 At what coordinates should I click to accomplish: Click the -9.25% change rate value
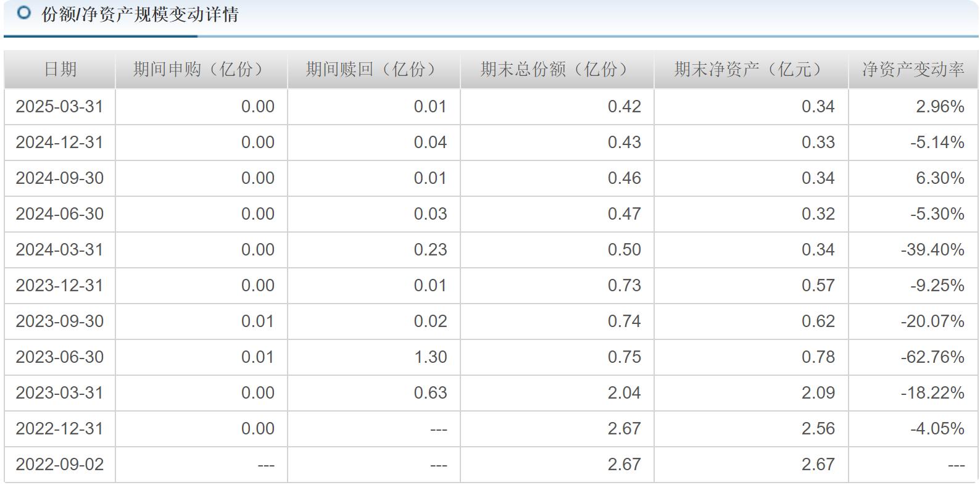click(x=937, y=286)
